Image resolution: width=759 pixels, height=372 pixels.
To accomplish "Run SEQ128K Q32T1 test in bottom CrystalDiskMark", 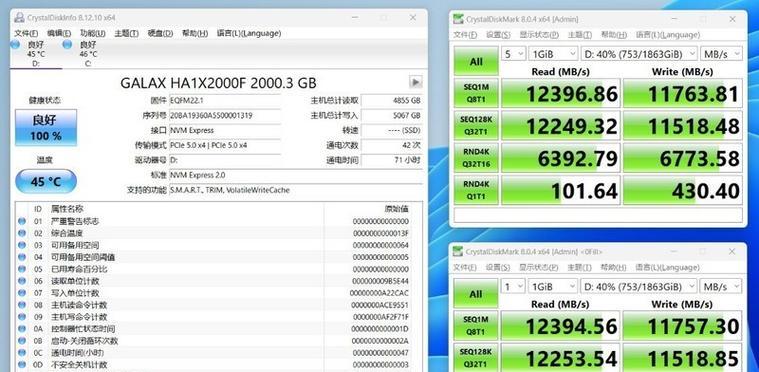I will click(476, 358).
